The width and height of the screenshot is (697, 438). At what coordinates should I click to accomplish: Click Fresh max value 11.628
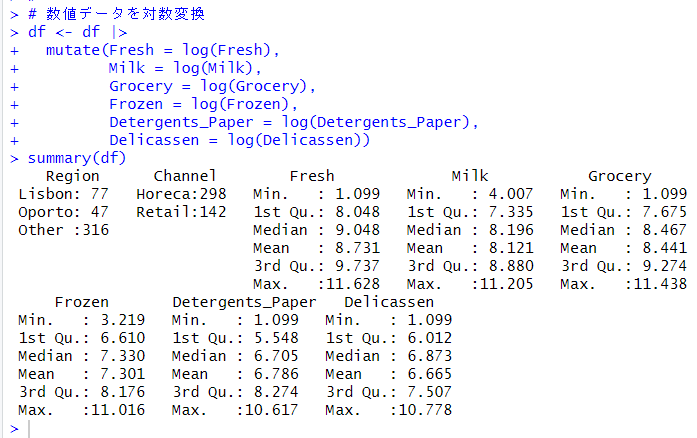coord(353,284)
